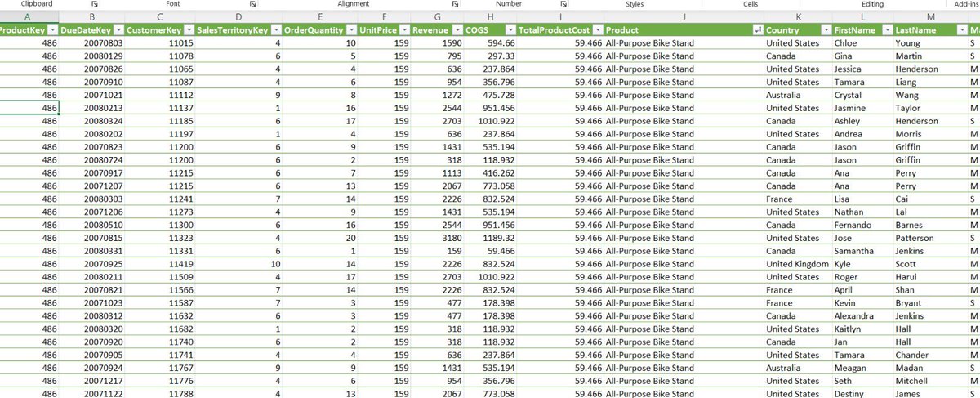The image size is (980, 398).
Task: Select the FirstName cell Kaitlyn
Action: coord(862,329)
